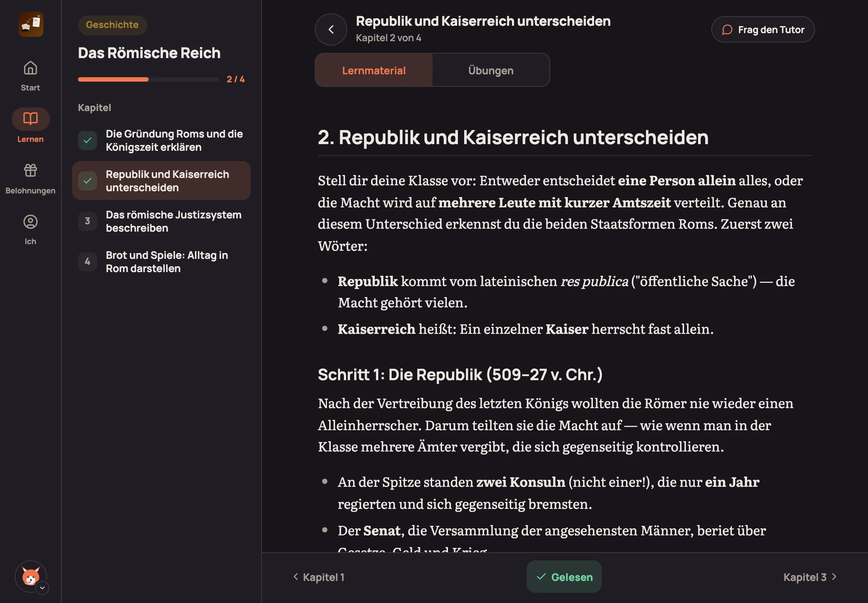The height and width of the screenshot is (603, 868).
Task: Open the Ich profile icon
Action: (30, 222)
